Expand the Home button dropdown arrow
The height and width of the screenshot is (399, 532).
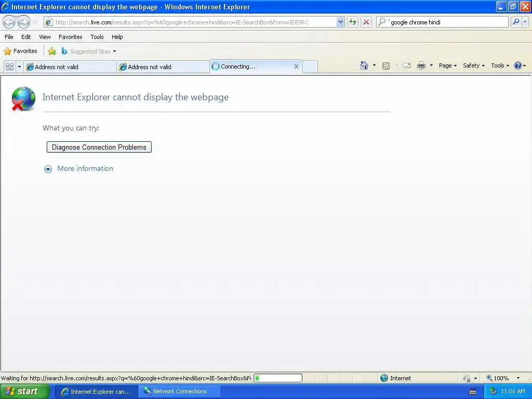[374, 65]
